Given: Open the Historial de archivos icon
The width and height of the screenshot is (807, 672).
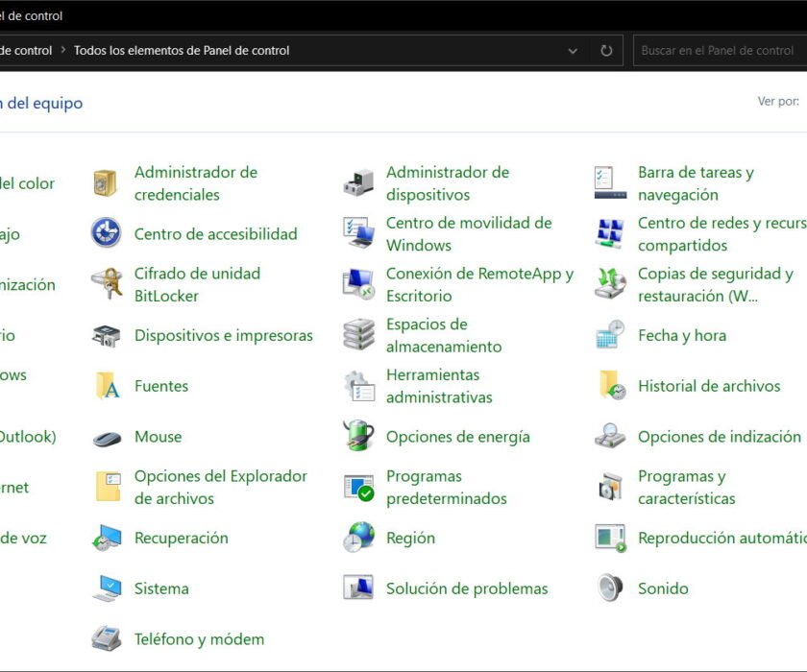Looking at the screenshot, I should [x=613, y=385].
